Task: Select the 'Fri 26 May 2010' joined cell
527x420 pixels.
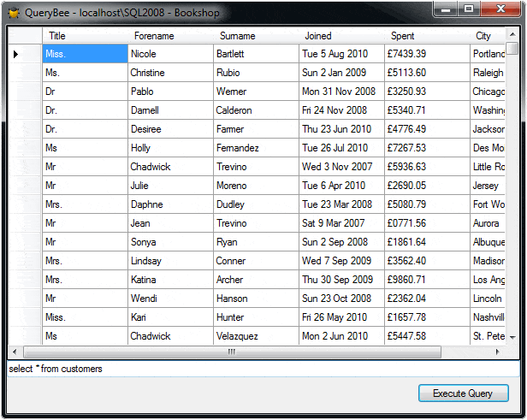Action: pyautogui.click(x=340, y=317)
